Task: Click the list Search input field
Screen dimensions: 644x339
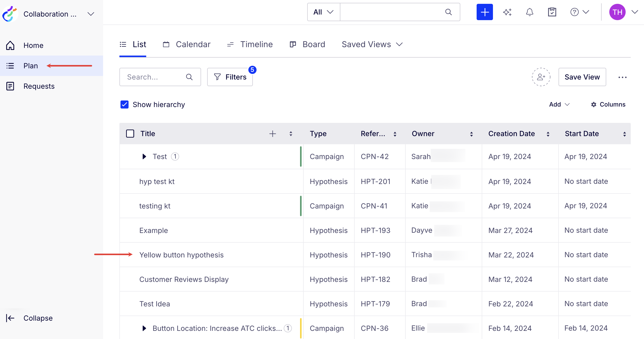Action: coord(160,77)
